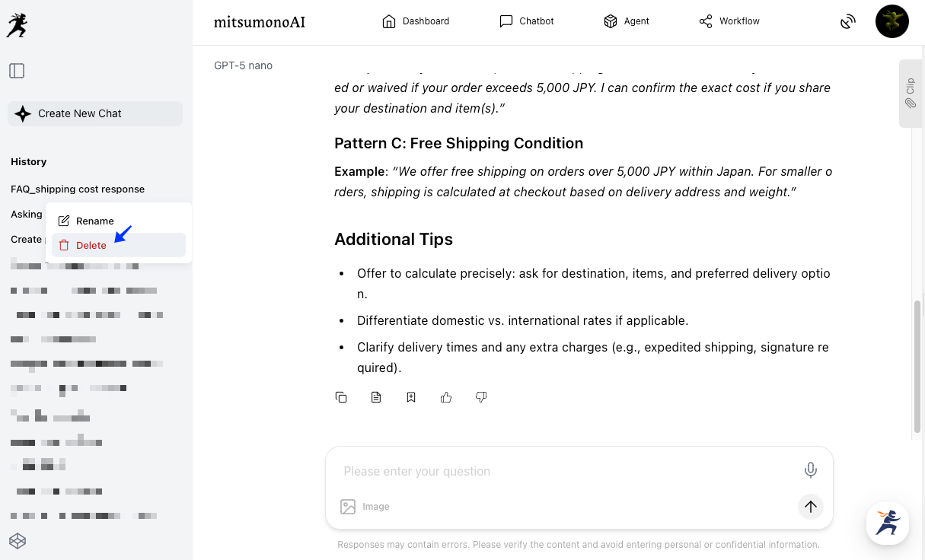The width and height of the screenshot is (925, 560).
Task: Choose Rename from the context menu
Action: point(94,221)
